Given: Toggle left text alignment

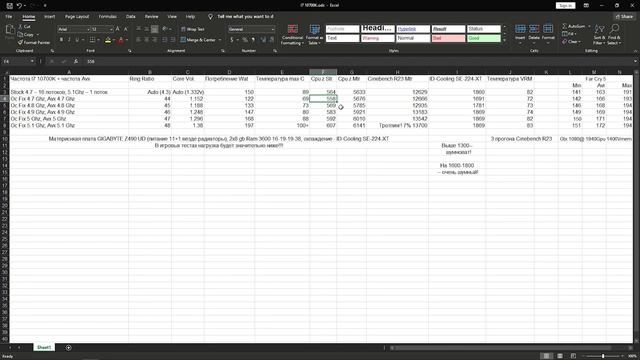Looking at the screenshot, I should pyautogui.click(x=138, y=40).
